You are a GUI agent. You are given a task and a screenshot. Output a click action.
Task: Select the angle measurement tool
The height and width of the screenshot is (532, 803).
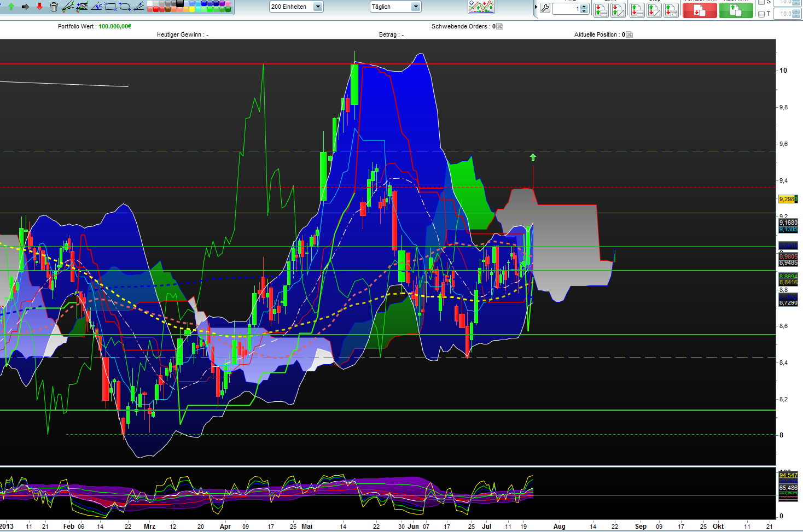click(x=96, y=7)
